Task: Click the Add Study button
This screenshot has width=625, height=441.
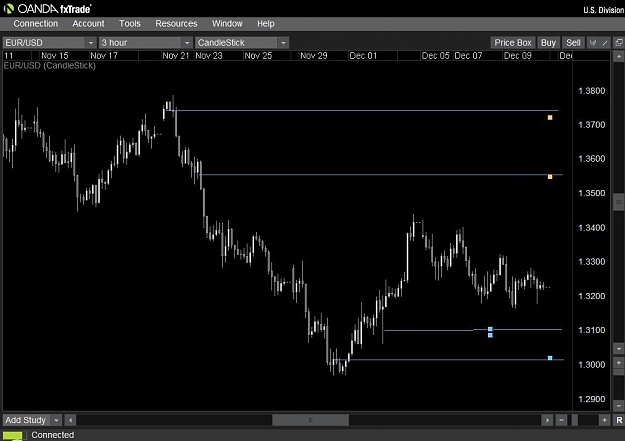Action: click(x=26, y=420)
